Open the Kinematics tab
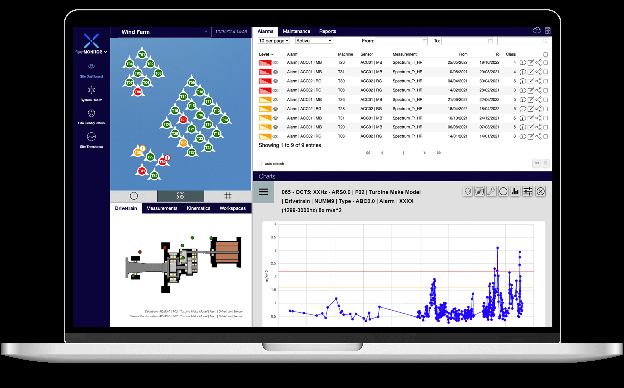This screenshot has width=624, height=388. [198, 208]
